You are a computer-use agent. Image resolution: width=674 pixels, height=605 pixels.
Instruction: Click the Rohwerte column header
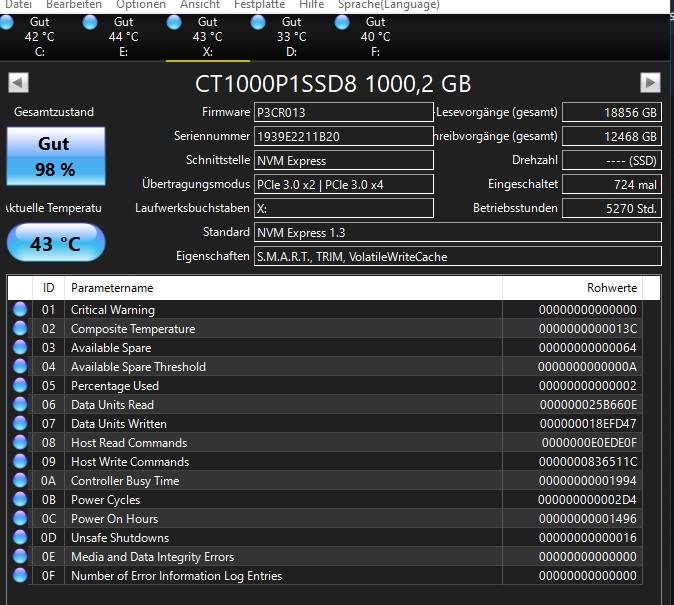coord(572,288)
